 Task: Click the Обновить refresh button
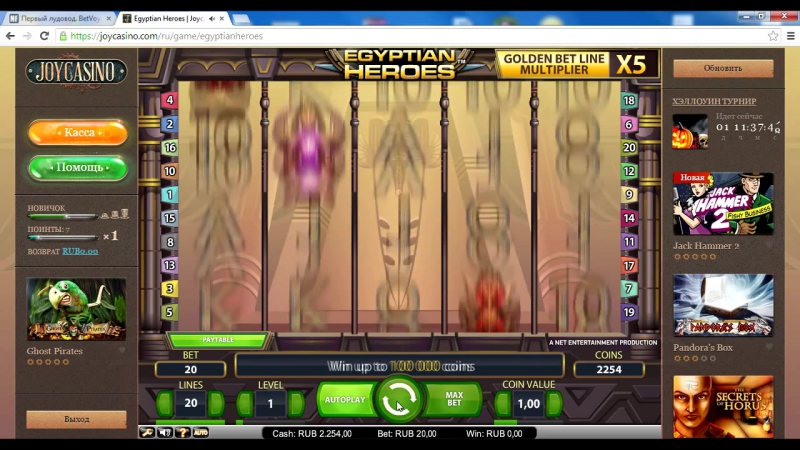[723, 68]
